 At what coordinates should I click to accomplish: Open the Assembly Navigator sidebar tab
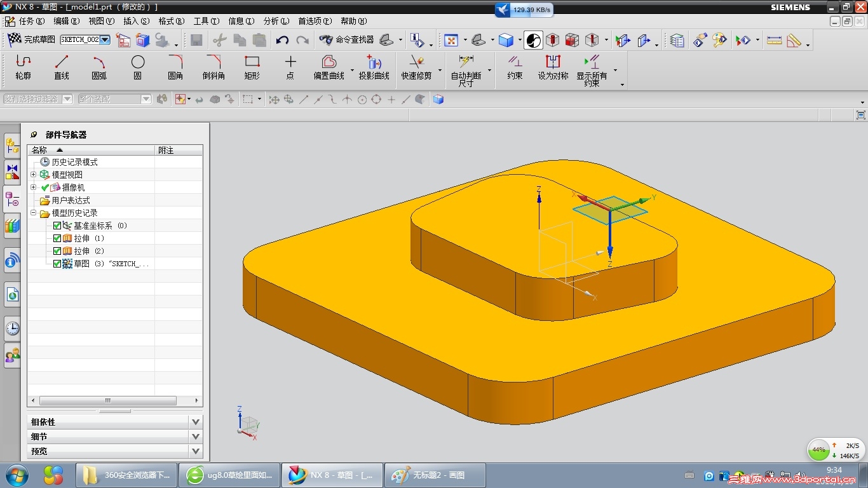[x=12, y=146]
